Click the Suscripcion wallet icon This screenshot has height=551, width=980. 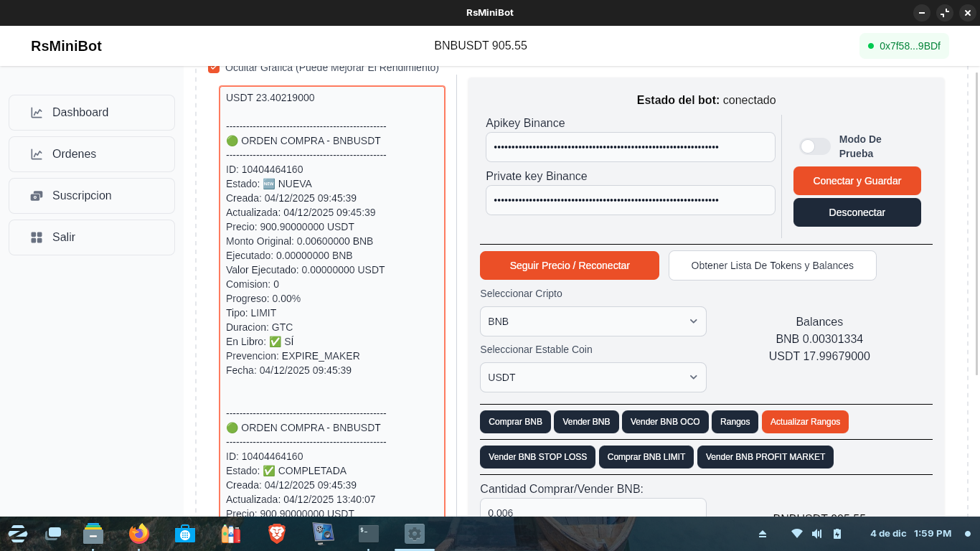(x=37, y=196)
